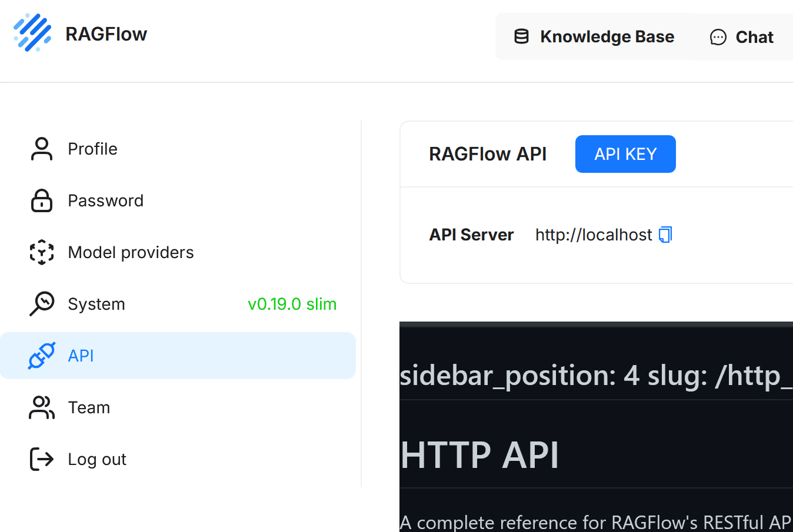
Task: Copy the API Server address using the copy icon
Action: [x=665, y=234]
